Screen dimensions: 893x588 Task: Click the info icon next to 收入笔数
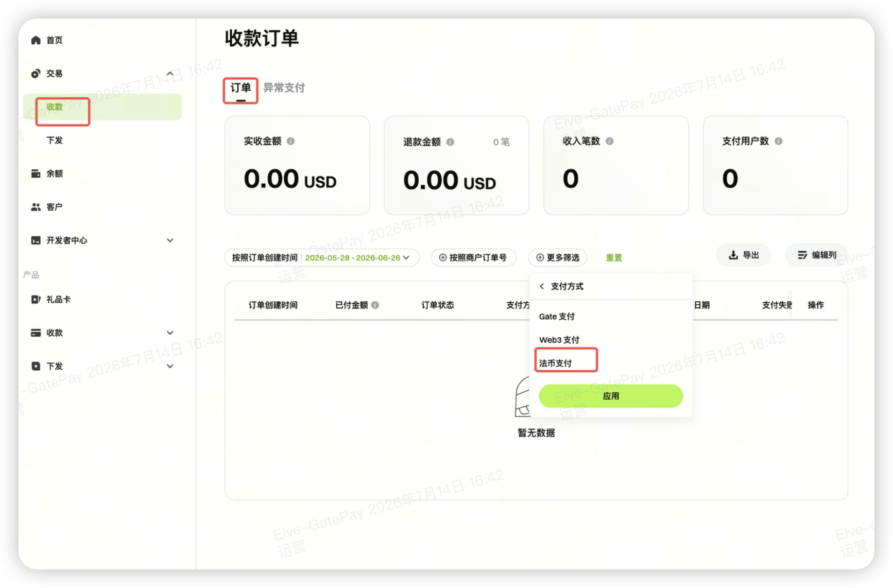609,141
